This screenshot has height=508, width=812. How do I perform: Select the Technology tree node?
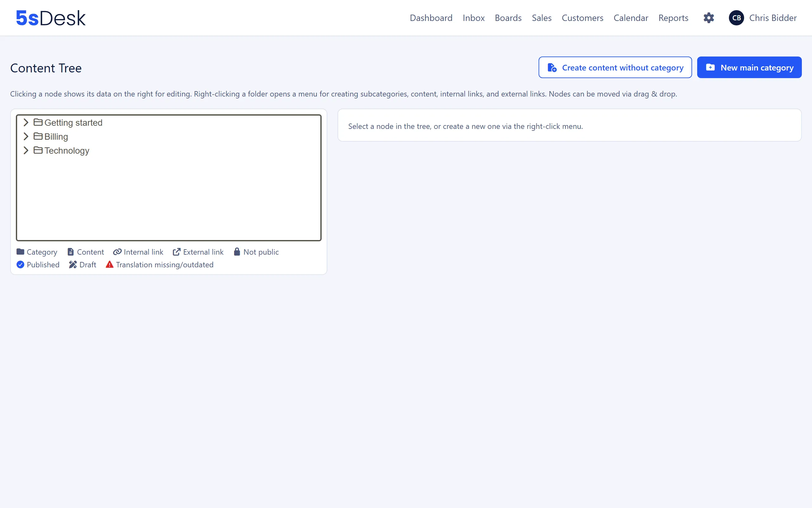pyautogui.click(x=67, y=150)
